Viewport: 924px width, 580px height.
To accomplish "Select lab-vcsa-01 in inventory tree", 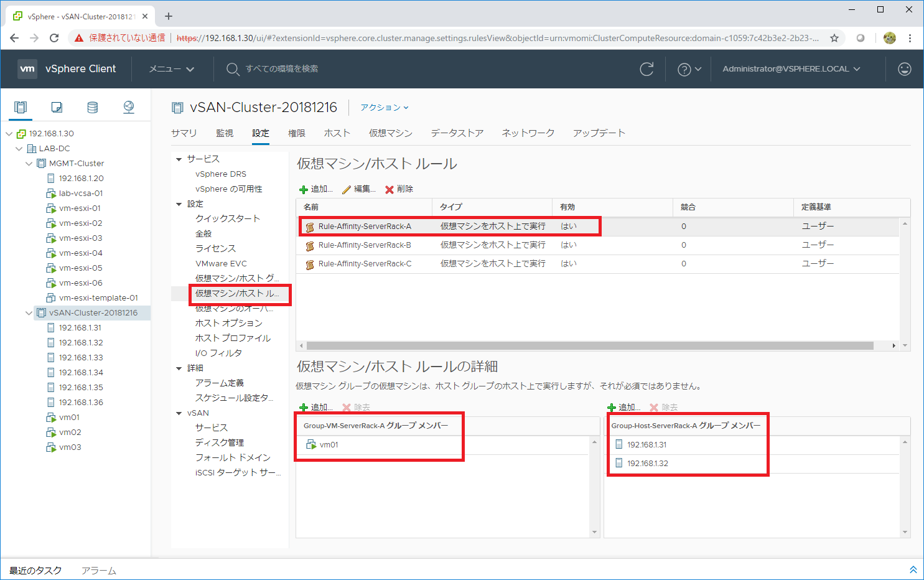I will coord(81,194).
